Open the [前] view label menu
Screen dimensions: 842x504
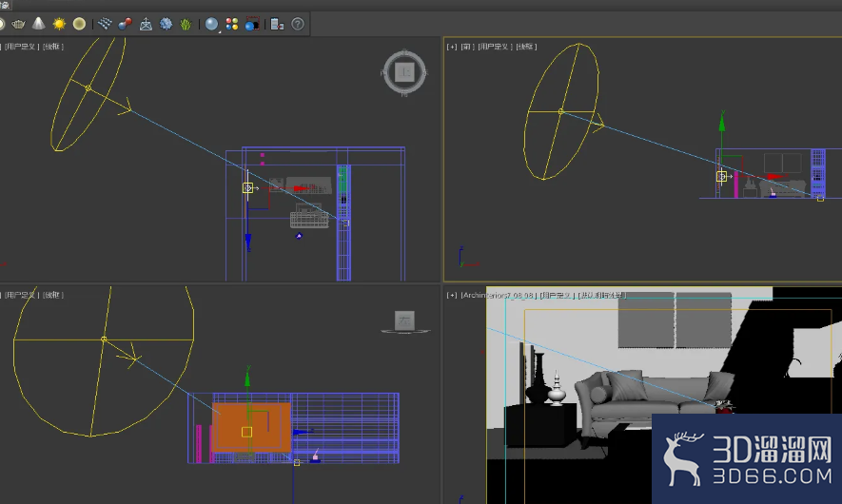click(x=467, y=47)
